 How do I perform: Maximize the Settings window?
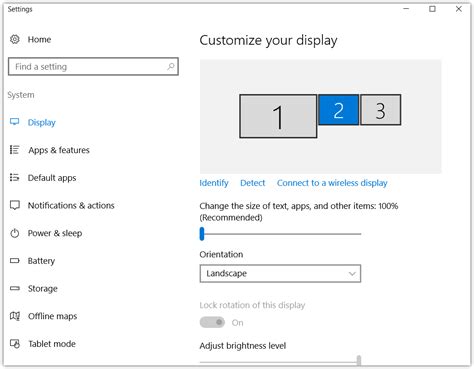coord(432,9)
